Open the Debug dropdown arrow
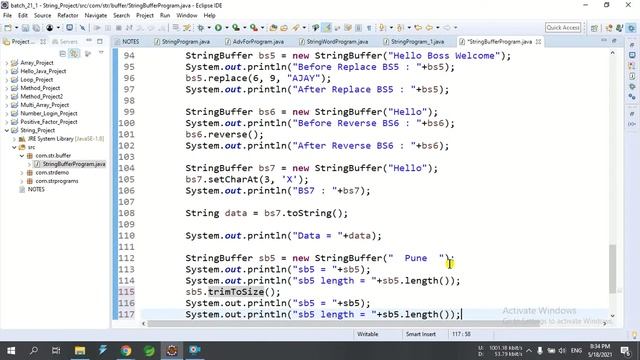640x360 pixels. pos(209,28)
